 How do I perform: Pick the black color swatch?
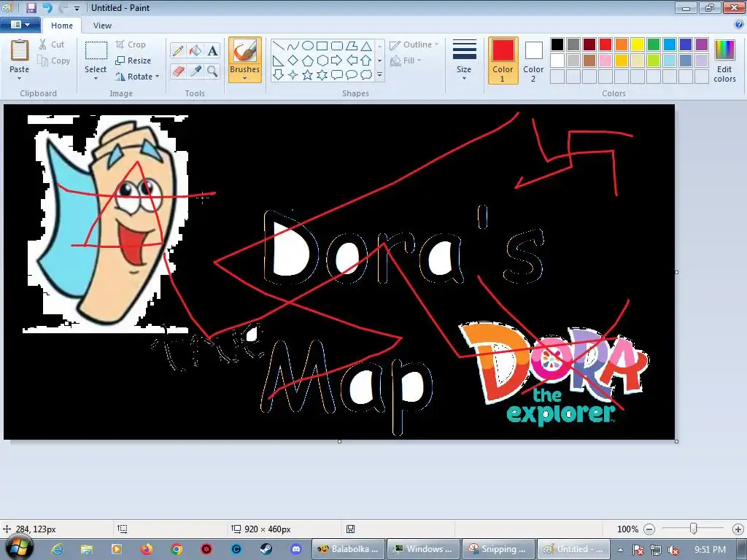click(x=557, y=44)
